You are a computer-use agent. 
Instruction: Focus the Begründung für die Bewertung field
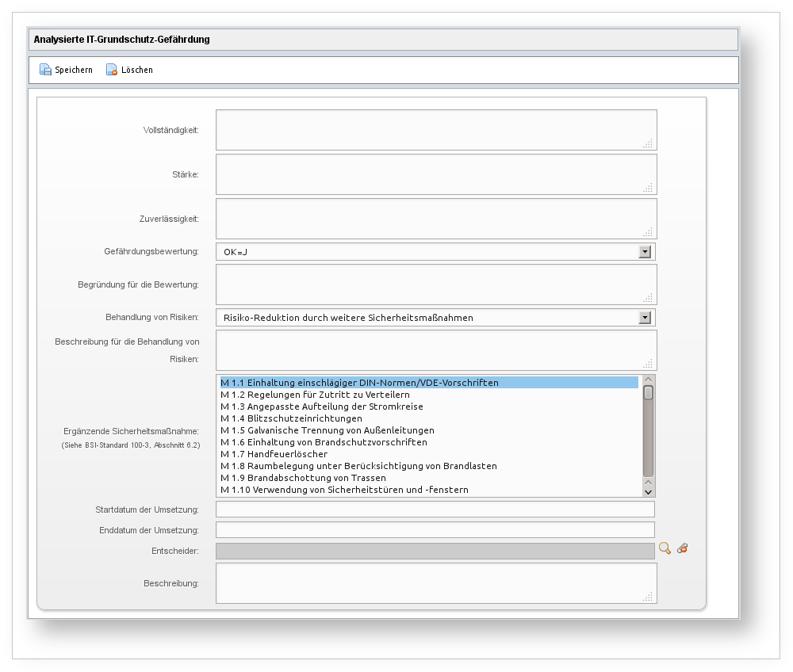click(435, 284)
